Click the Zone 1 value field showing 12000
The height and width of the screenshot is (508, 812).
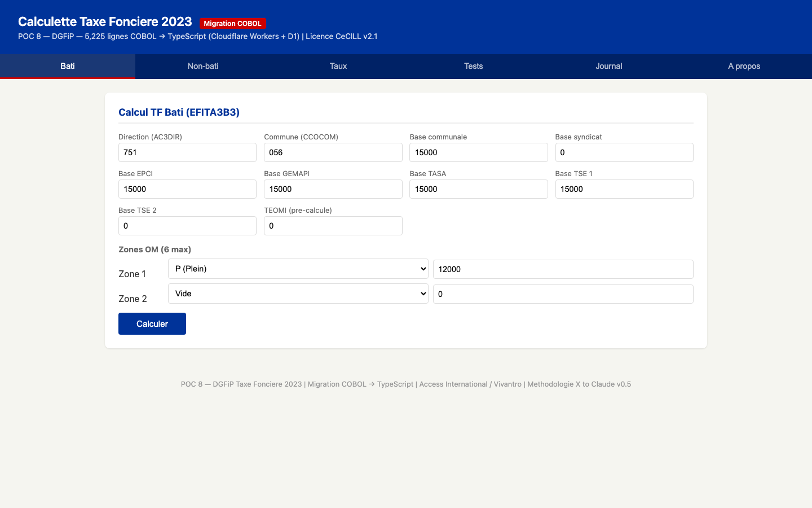[563, 269]
